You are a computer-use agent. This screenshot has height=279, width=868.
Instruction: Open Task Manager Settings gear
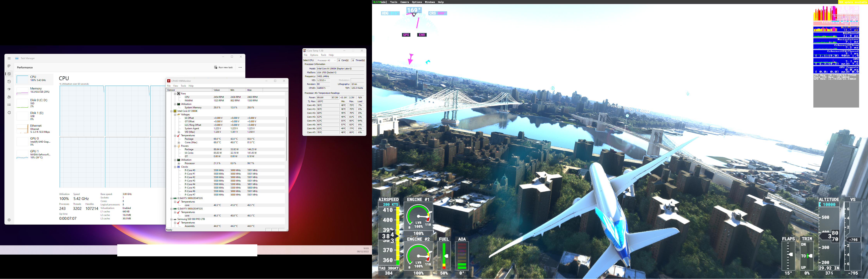click(9, 220)
